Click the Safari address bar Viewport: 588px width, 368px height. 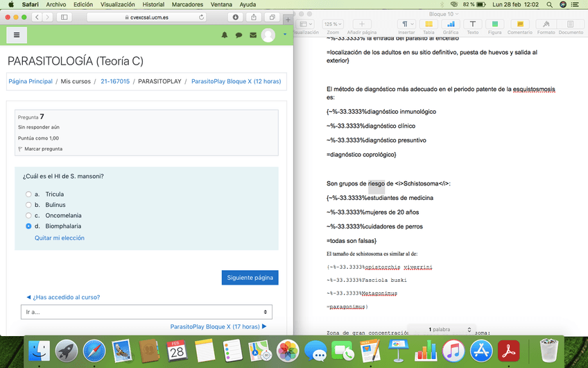146,17
